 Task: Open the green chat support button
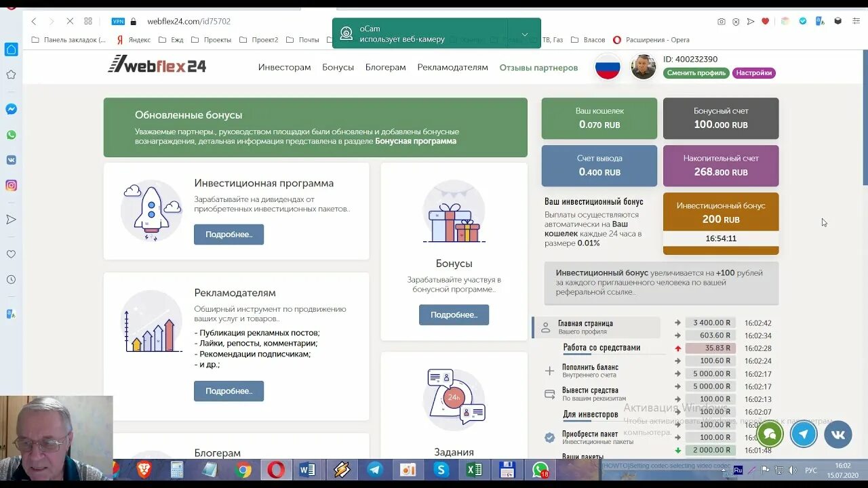pos(770,434)
